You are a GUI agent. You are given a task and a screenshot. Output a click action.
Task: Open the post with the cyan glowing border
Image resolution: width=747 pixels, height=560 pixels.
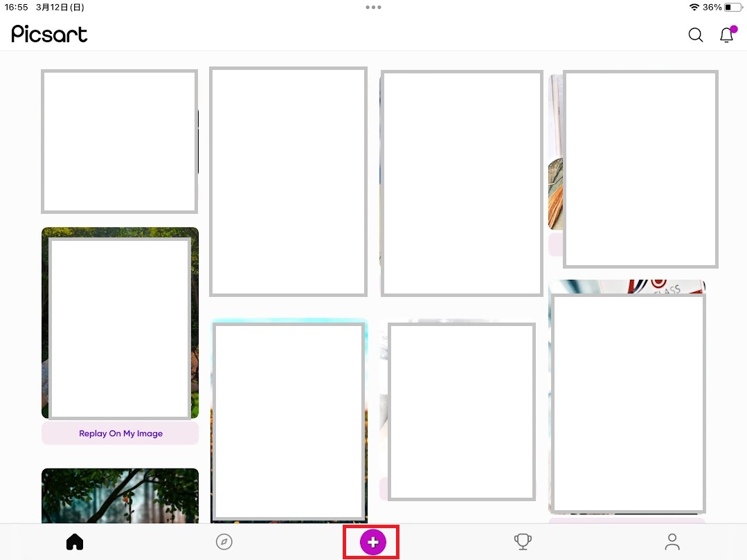pyautogui.click(x=289, y=422)
